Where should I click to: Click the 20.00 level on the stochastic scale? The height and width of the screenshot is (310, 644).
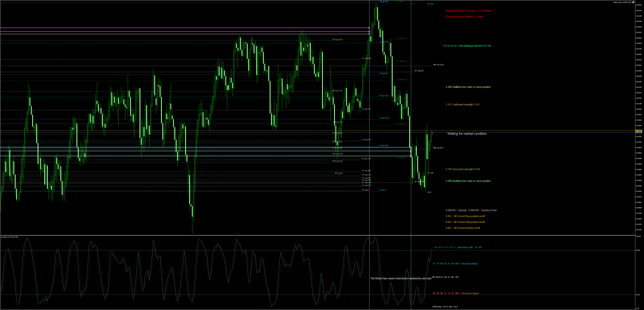(x=638, y=295)
